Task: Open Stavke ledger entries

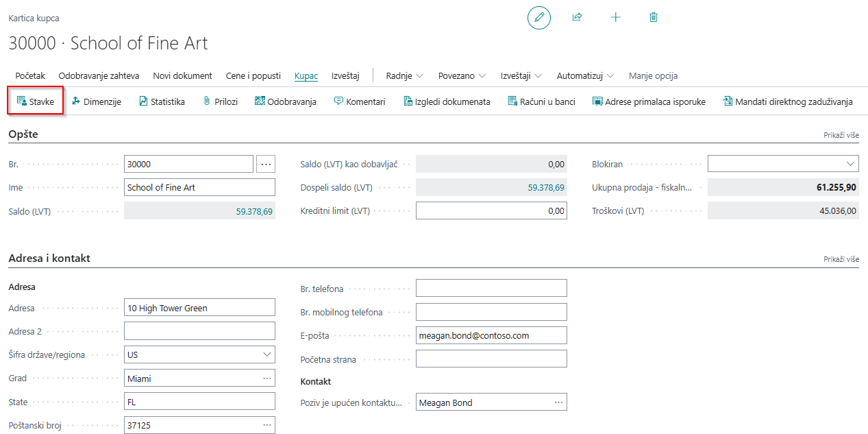Action: click(36, 101)
